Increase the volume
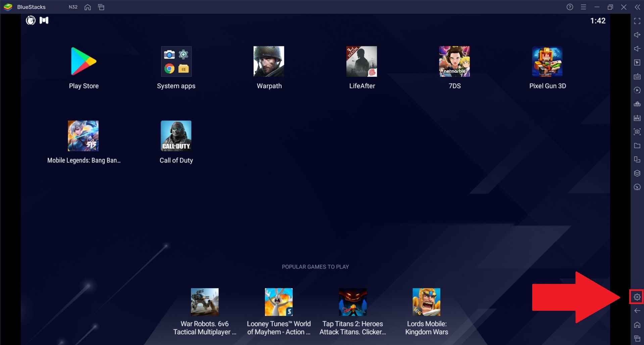This screenshot has width=644, height=345. click(637, 35)
